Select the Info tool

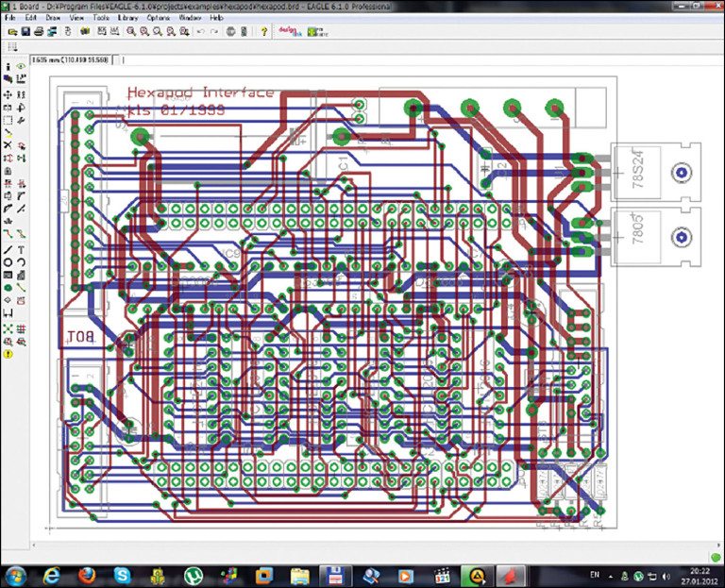(x=8, y=67)
